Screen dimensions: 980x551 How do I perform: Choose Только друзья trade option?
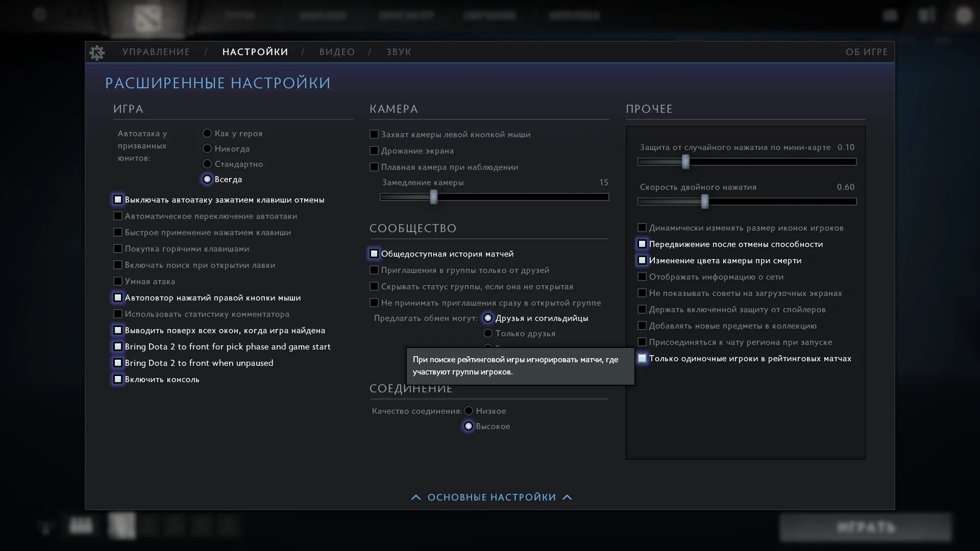coord(488,333)
